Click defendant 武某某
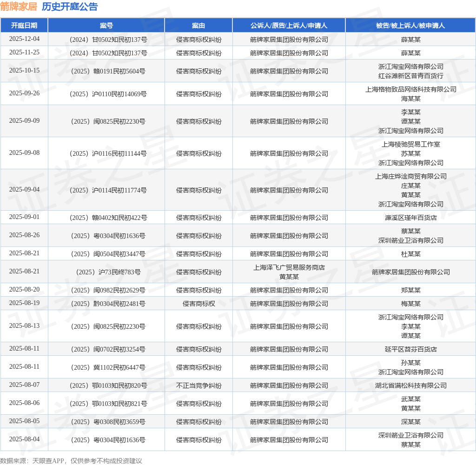Image resolution: width=476 pixels, height=465 pixels. click(410, 399)
